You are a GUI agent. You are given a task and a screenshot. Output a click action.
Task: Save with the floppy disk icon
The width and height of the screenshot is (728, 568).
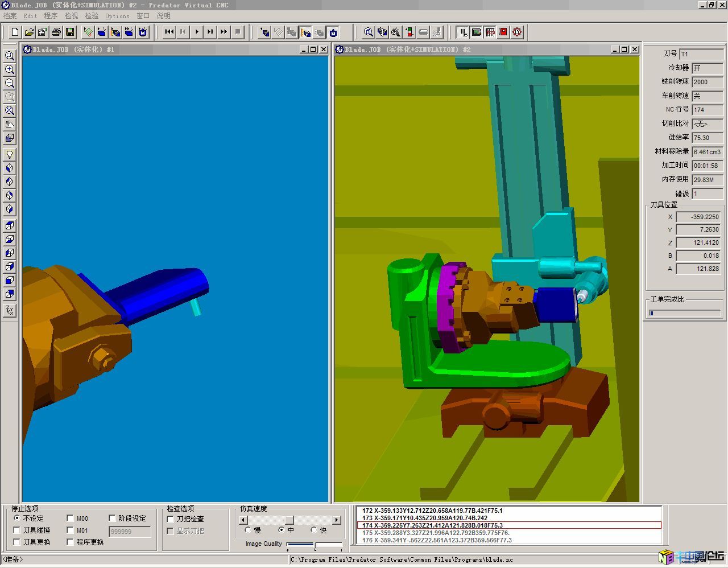pos(70,32)
